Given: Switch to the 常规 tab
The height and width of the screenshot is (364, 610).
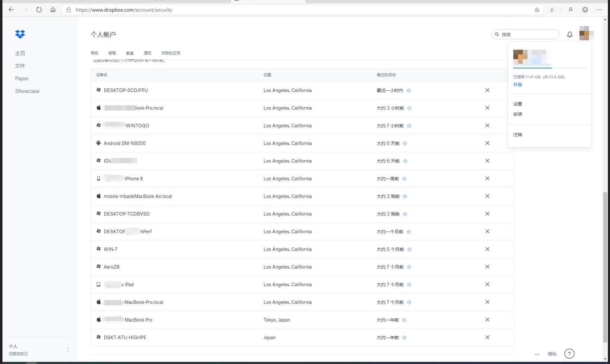Looking at the screenshot, I should 94,53.
